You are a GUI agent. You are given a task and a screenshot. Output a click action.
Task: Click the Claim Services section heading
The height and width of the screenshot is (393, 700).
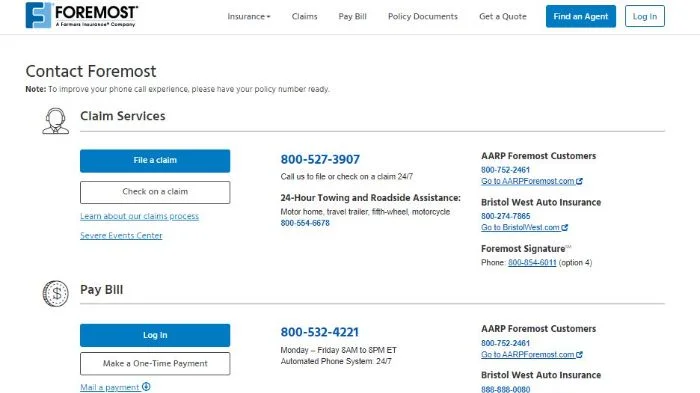123,116
